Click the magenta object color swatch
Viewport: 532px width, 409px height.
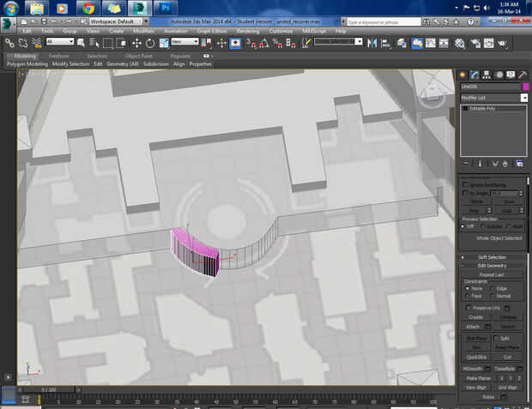tap(525, 87)
